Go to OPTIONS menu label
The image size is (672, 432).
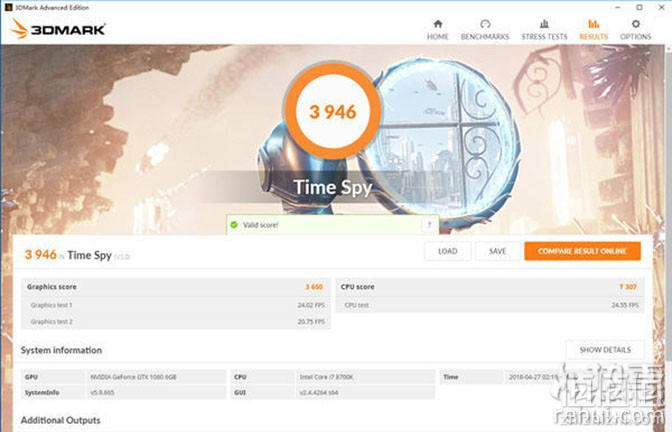[636, 37]
